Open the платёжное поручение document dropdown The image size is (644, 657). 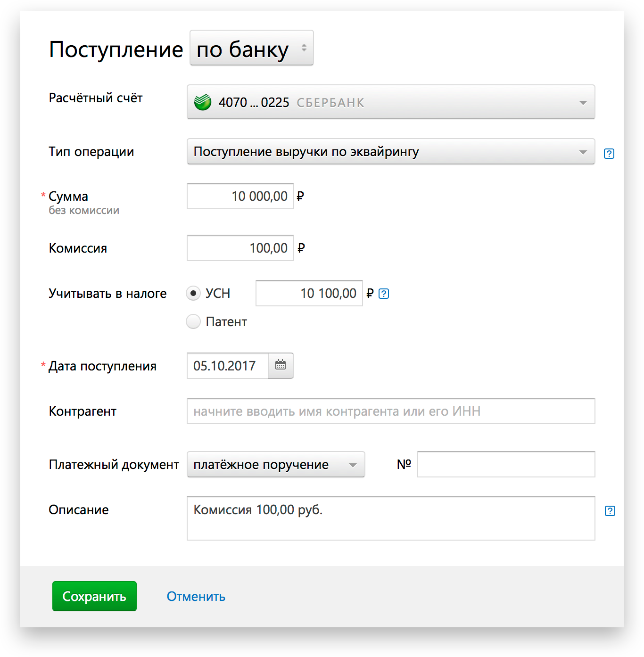(x=276, y=464)
